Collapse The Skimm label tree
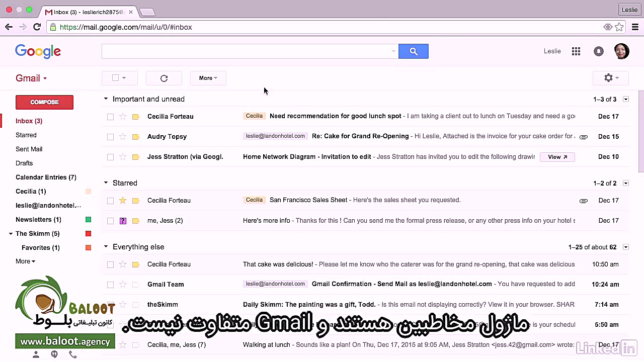 (x=11, y=234)
